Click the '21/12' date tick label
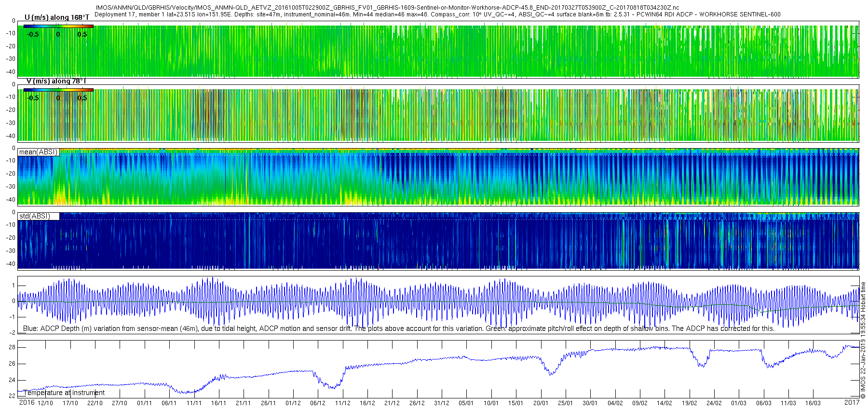Image resolution: width=868 pixels, height=410 pixels. pyautogui.click(x=392, y=403)
